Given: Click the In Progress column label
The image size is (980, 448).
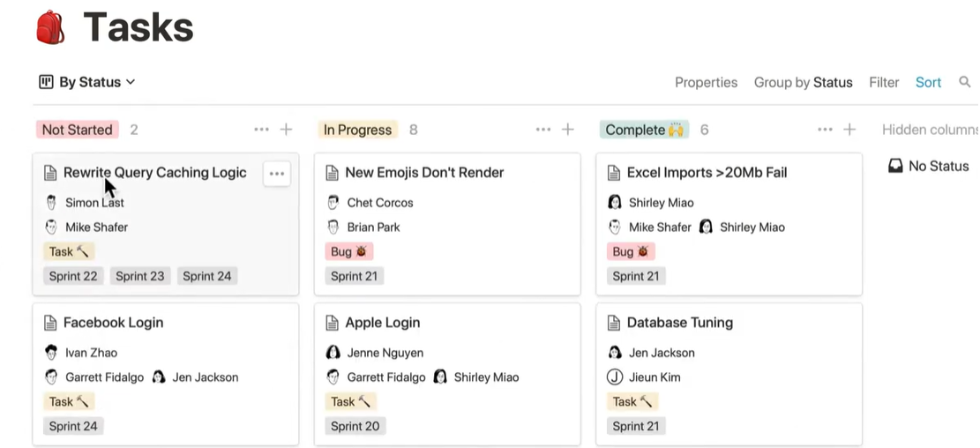Looking at the screenshot, I should point(357,130).
